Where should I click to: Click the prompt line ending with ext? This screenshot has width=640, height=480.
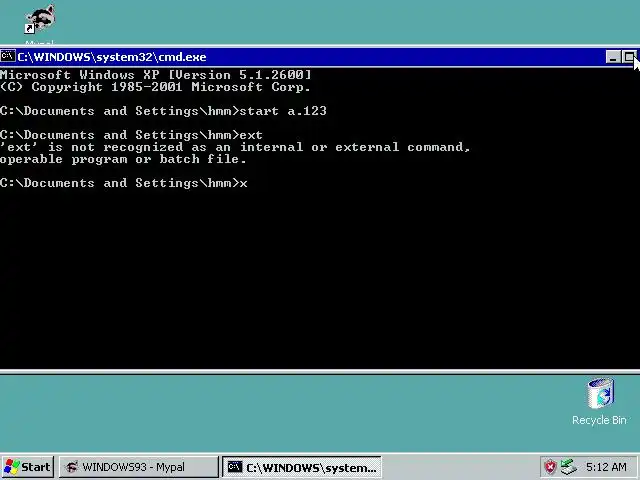(x=131, y=135)
